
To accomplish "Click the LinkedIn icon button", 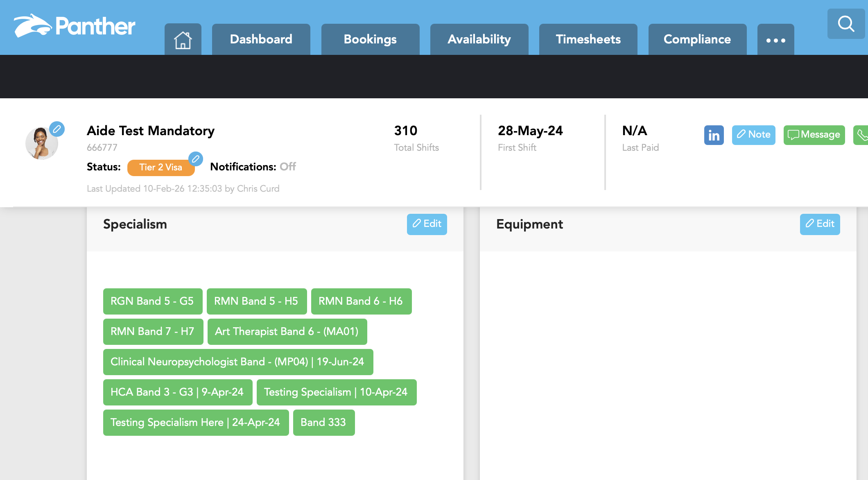I will coord(714,135).
